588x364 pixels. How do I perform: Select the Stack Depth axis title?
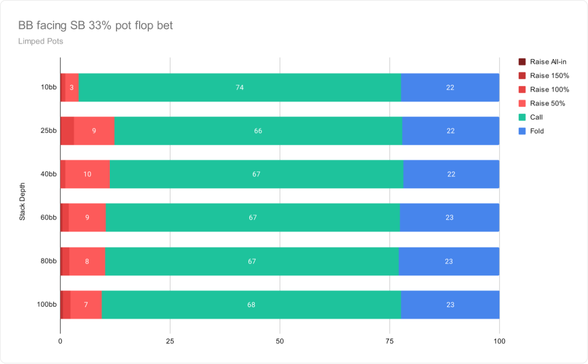(22, 201)
